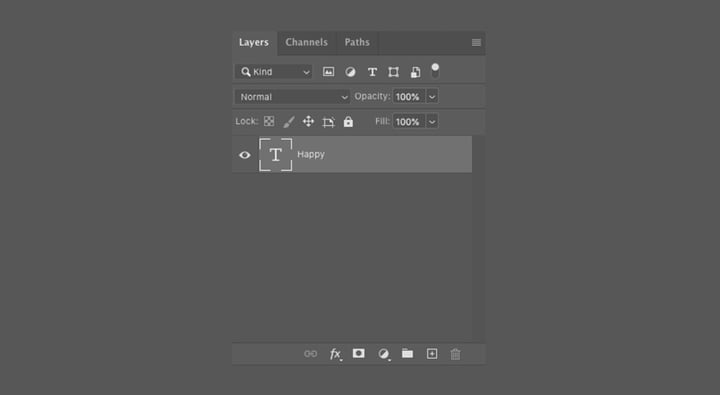The height and width of the screenshot is (395, 720).
Task: Filter for pixel layers
Action: [x=328, y=72]
